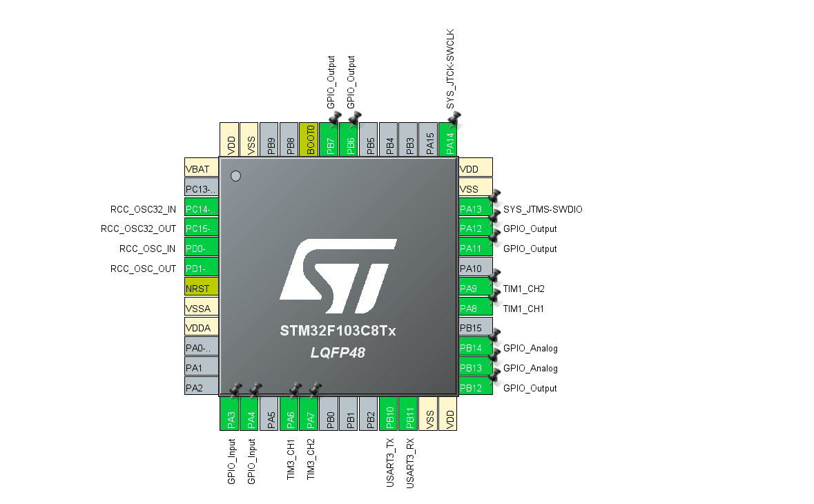Click the PB2 pin box

[x=369, y=414]
